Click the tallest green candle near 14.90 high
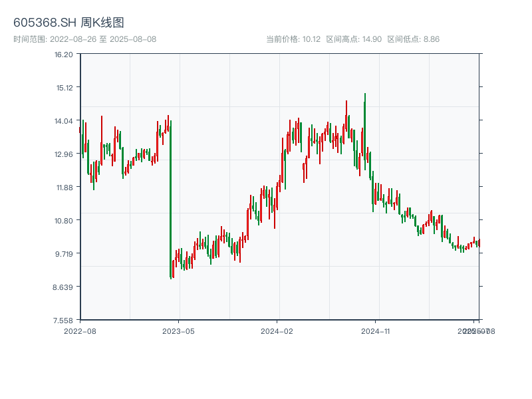 pyautogui.click(x=364, y=131)
